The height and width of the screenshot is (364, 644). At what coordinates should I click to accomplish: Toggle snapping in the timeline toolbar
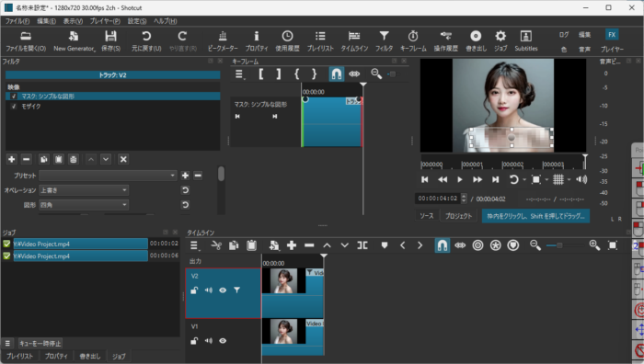coord(442,245)
